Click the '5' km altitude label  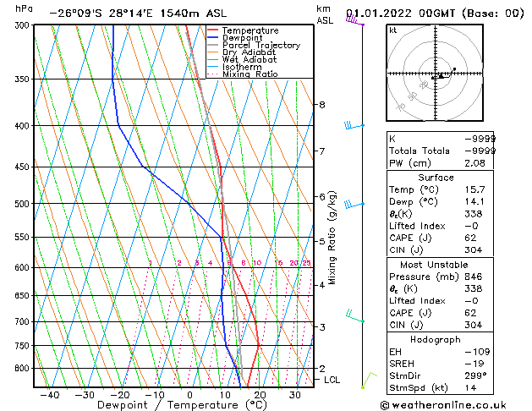(x=322, y=242)
